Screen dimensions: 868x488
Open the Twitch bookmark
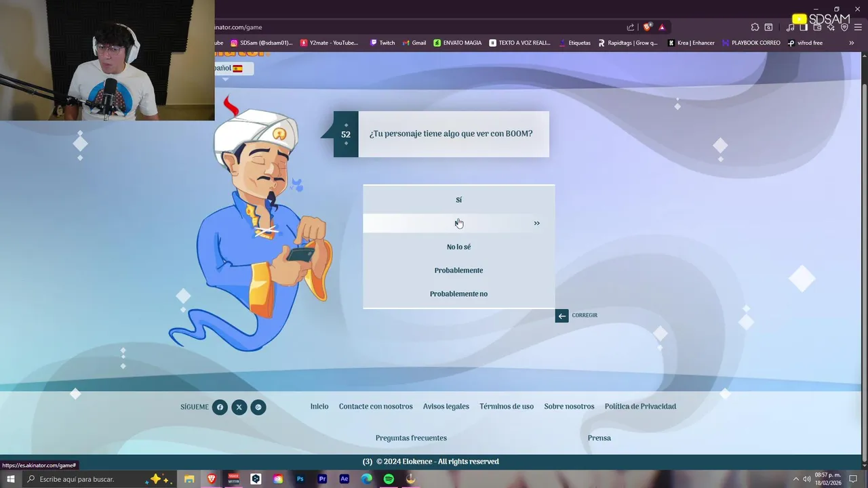[x=382, y=43]
